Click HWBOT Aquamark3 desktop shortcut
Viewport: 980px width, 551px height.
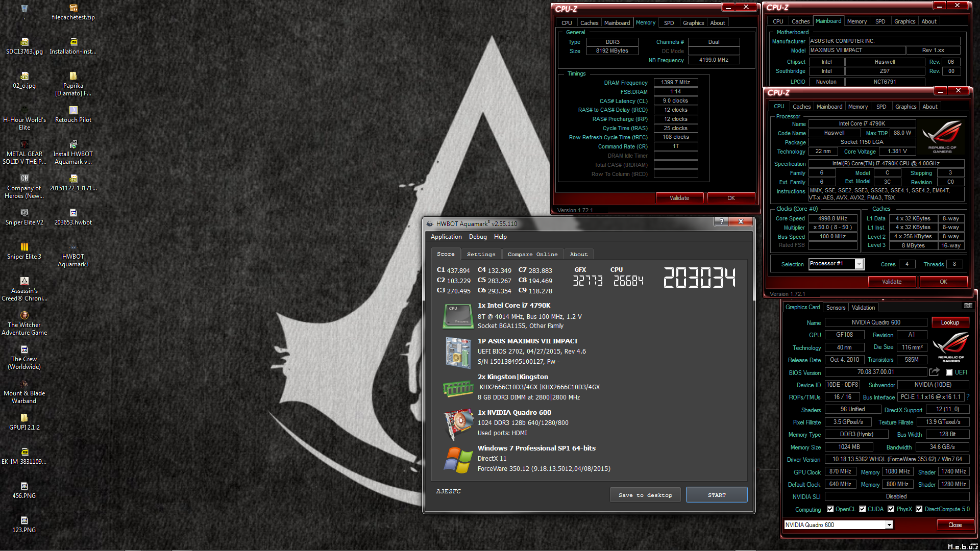click(73, 255)
